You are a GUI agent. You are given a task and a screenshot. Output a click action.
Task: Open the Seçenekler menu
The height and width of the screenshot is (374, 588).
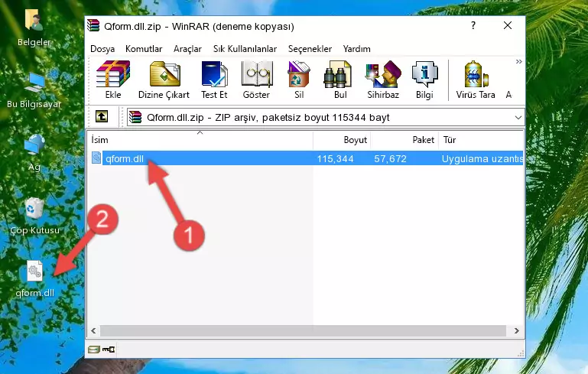[310, 49]
